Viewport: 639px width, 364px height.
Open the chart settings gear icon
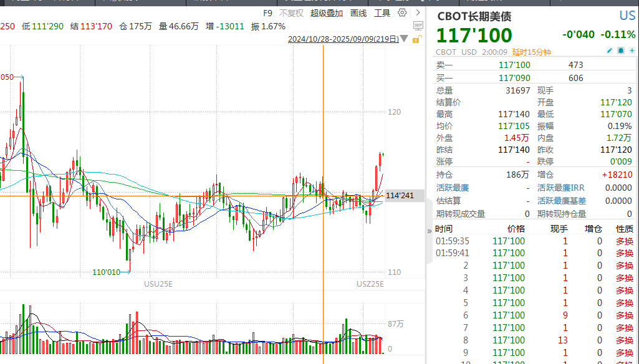[x=402, y=12]
